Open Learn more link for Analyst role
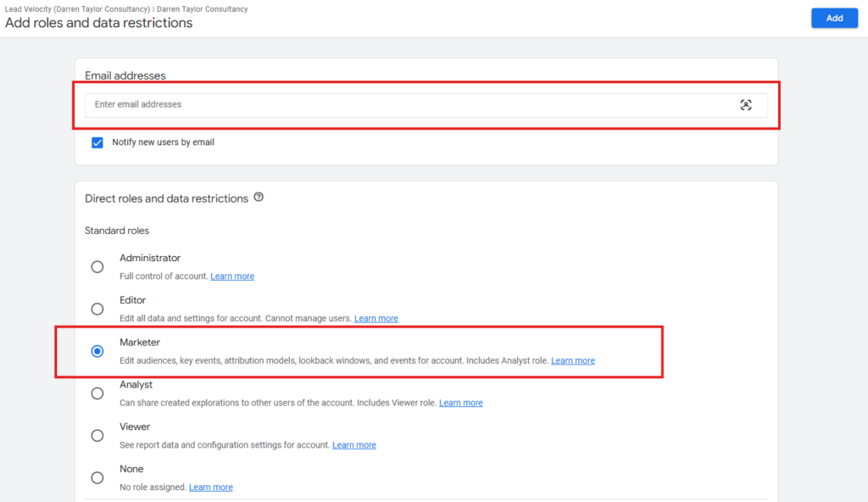868x502 pixels. tap(460, 404)
